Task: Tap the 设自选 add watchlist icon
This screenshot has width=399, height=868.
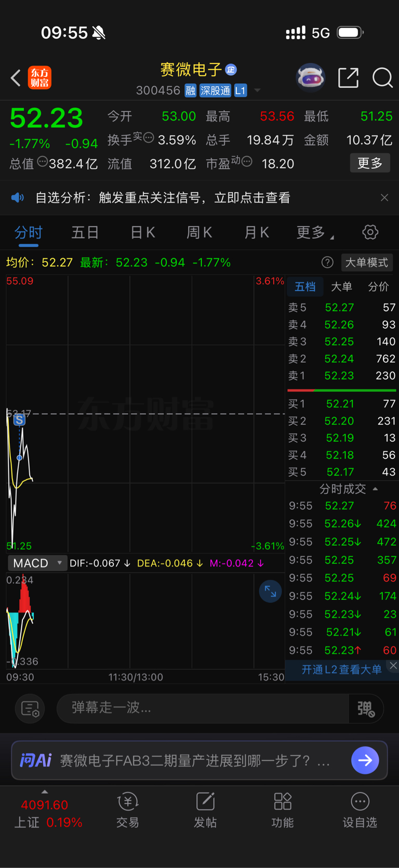Action: (x=360, y=810)
